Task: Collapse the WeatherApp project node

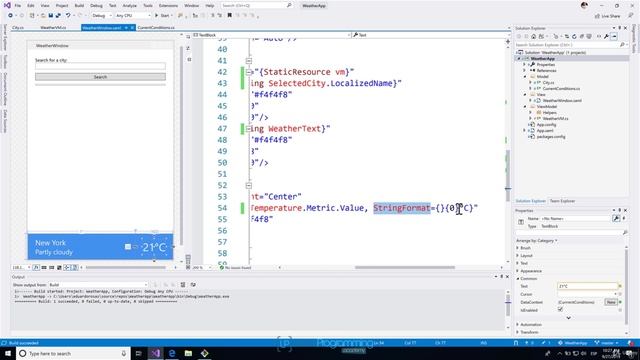Action: (x=519, y=59)
